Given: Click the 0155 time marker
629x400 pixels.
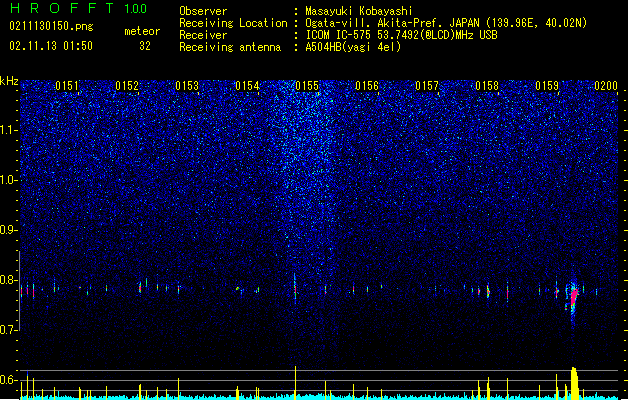Looking at the screenshot, I should (x=307, y=86).
